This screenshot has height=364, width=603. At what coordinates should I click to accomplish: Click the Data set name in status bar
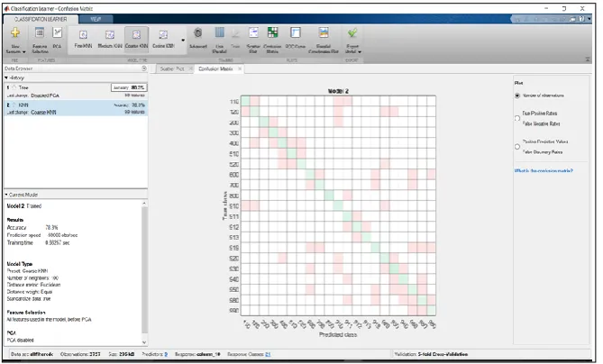tap(32, 354)
